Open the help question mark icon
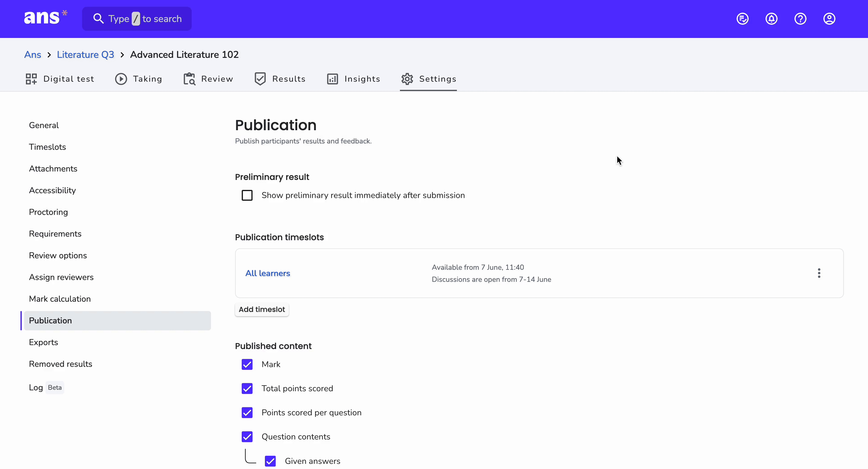The height and width of the screenshot is (469, 868). [x=800, y=19]
